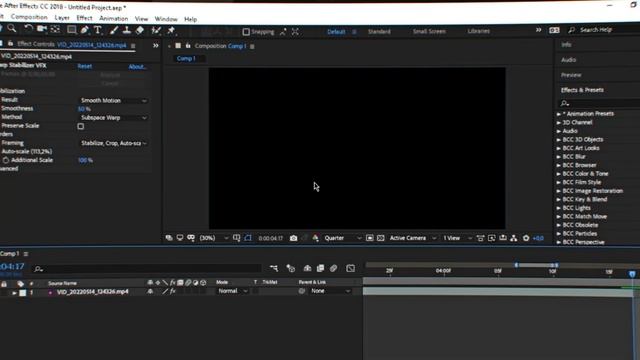Image resolution: width=640 pixels, height=360 pixels.
Task: Select the Horizontal Type tool
Action: click(98, 30)
